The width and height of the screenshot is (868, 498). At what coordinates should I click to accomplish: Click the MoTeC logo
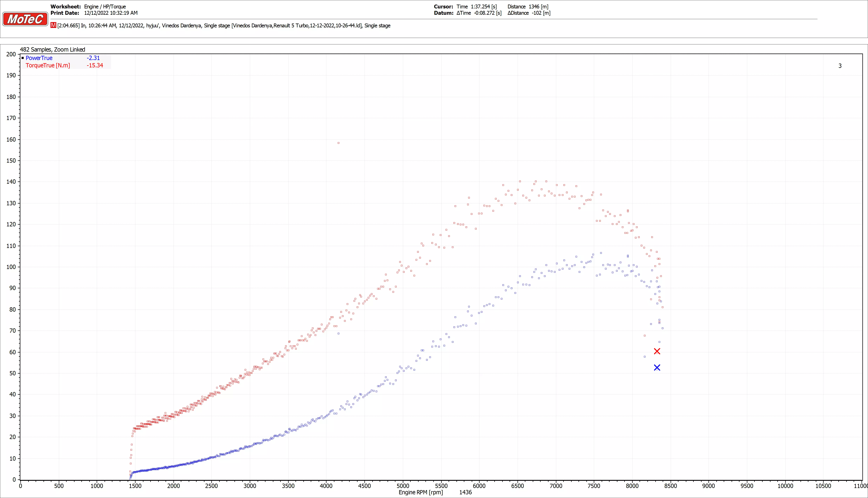coord(25,19)
